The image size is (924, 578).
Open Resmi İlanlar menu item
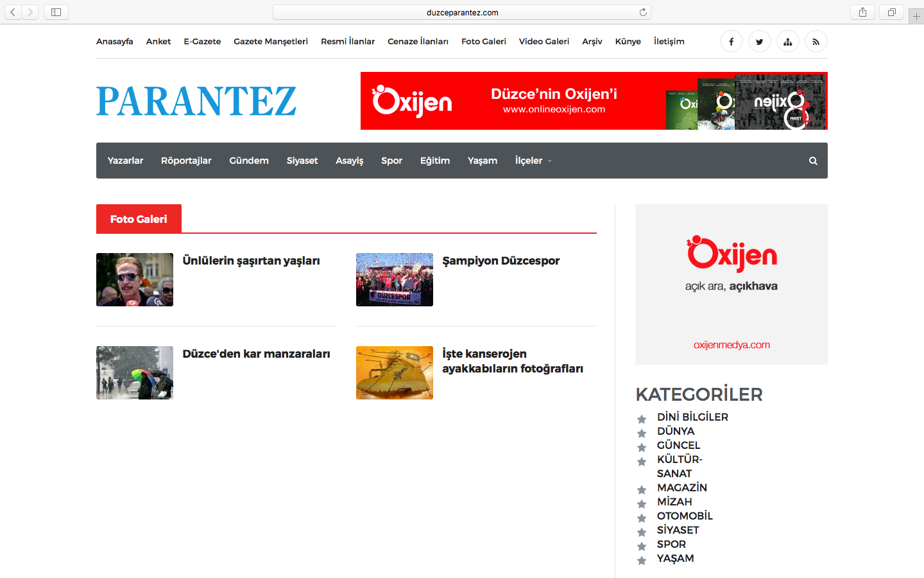[x=348, y=42]
